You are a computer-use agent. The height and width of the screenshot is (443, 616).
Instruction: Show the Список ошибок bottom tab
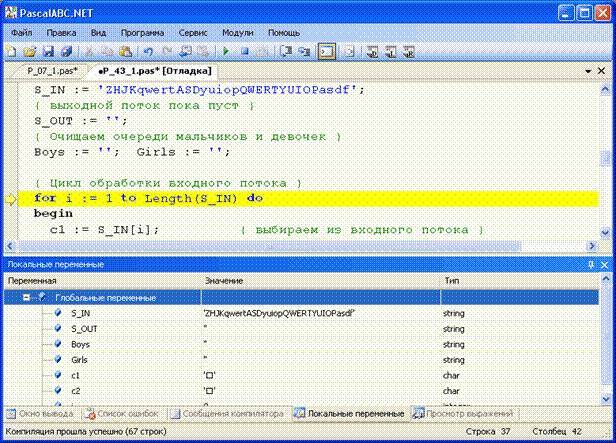coord(122,414)
